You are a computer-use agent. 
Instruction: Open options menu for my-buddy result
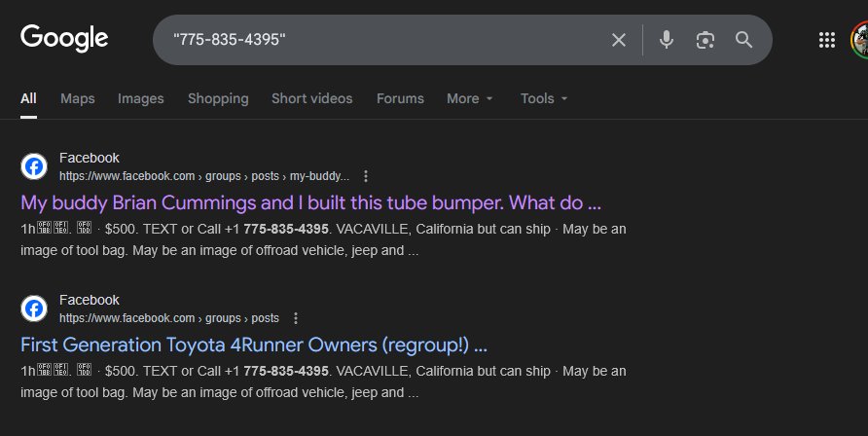(365, 176)
